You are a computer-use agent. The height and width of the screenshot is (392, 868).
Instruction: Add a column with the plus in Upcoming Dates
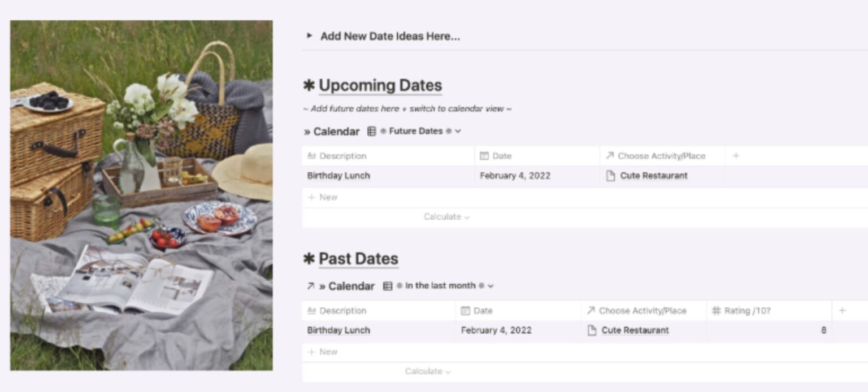pyautogui.click(x=736, y=155)
